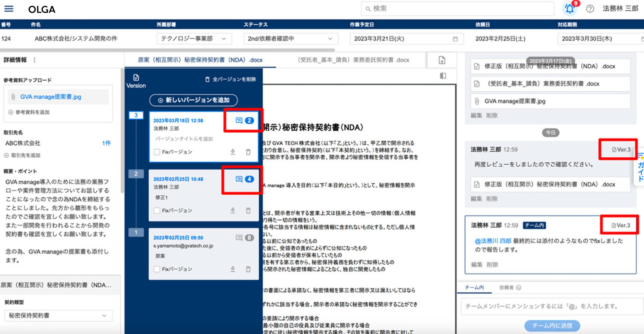This screenshot has height=334, width=644.
Task: Check Fixバージョン for version 2
Action: [x=157, y=210]
